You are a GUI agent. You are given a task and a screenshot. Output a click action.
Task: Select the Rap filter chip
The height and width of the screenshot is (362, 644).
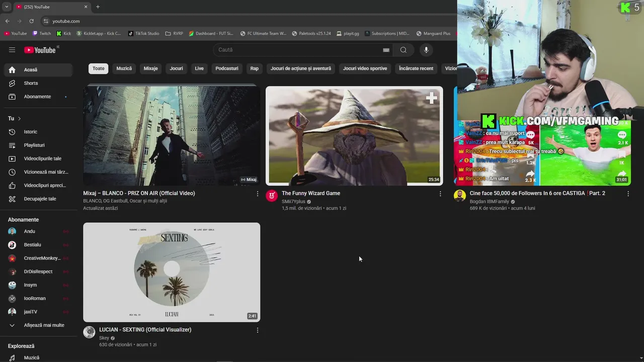[255, 68]
